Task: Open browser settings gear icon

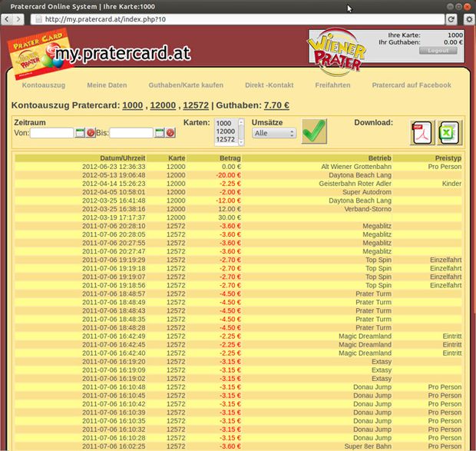Action: pos(469,19)
